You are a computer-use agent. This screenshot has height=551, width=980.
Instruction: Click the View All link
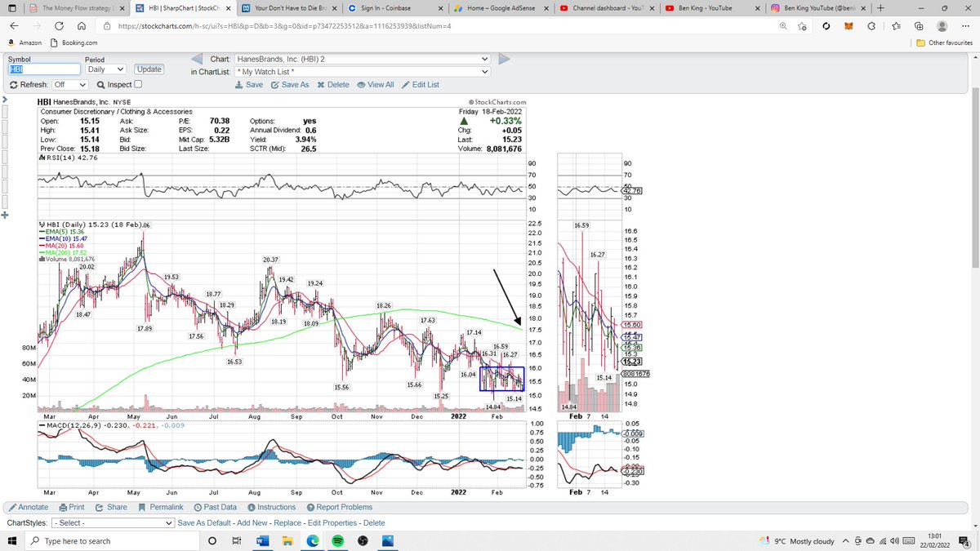[376, 85]
